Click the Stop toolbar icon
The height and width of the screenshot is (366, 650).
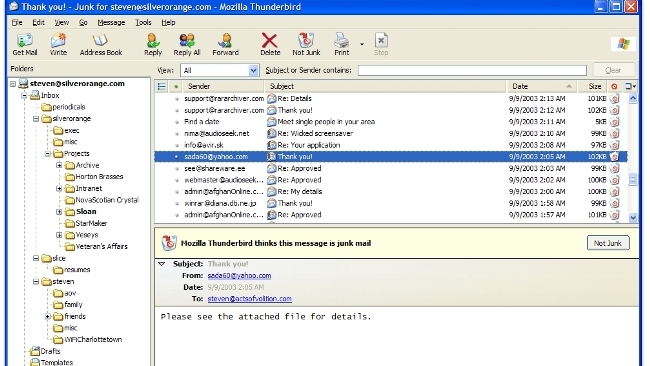coord(381,41)
